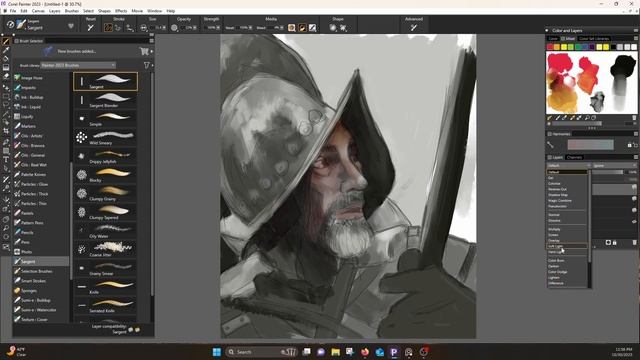Select the Magnifier tool in the toolbox
This screenshot has height=360, width=640.
coord(6,228)
